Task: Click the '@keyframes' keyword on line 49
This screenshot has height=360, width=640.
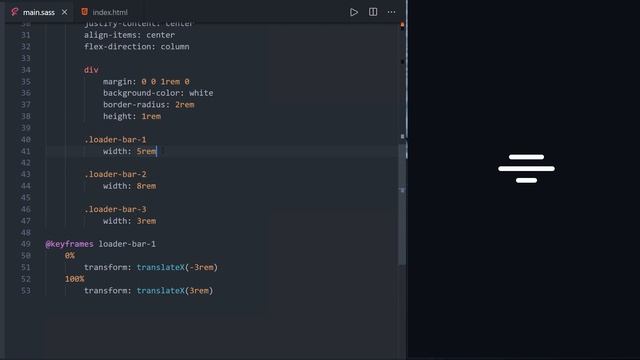Action: [69, 244]
